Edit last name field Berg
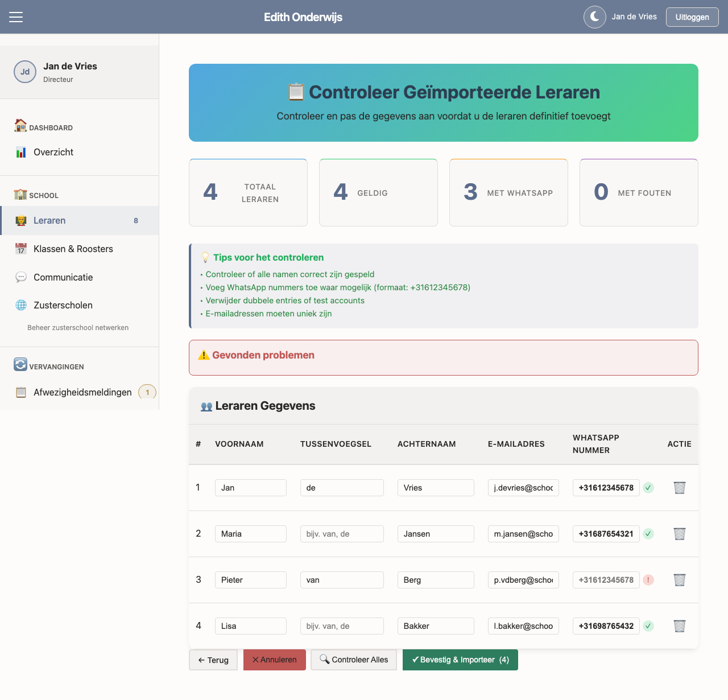Image resolution: width=728 pixels, height=700 pixels. (x=436, y=580)
